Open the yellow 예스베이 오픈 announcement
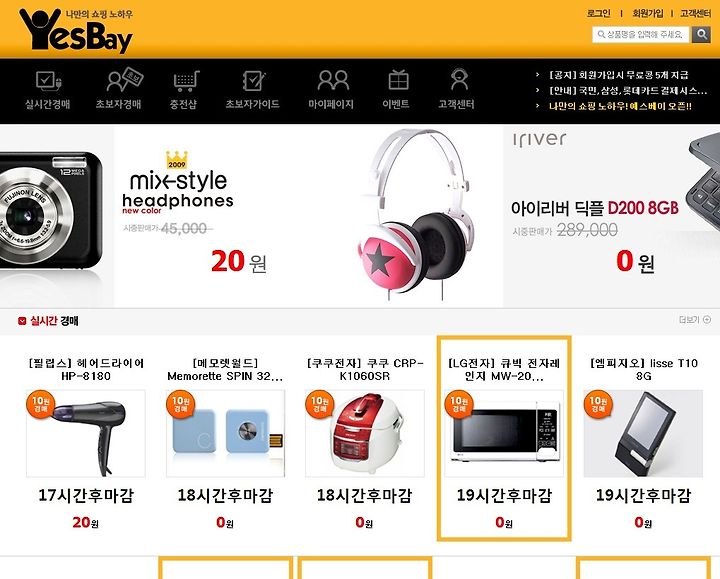 click(x=620, y=106)
